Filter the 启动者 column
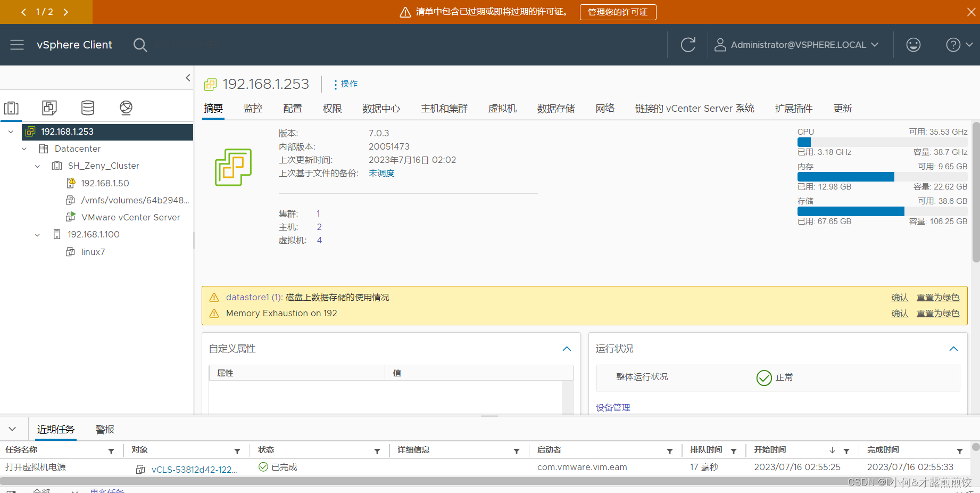Viewport: 980px width, 493px height. 670,451
